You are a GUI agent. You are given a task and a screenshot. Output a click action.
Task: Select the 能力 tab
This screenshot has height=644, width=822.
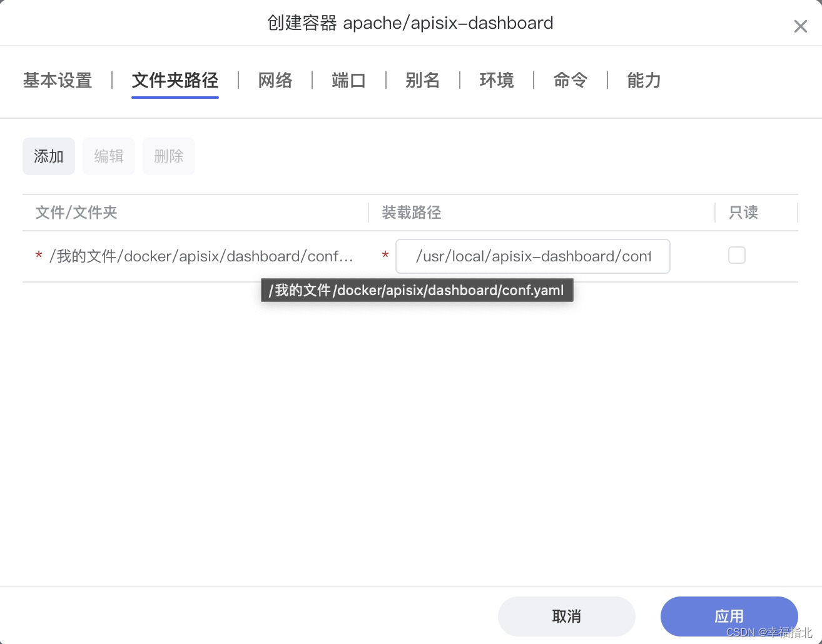pyautogui.click(x=644, y=81)
